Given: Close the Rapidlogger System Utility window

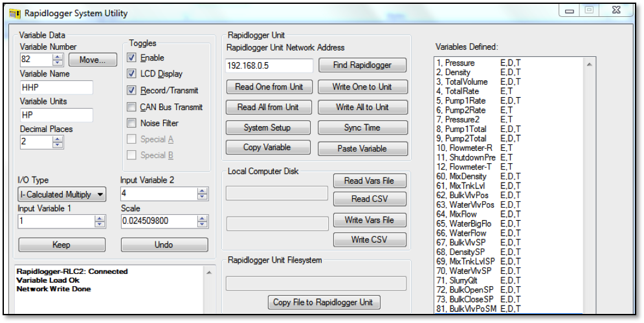Looking at the screenshot, I should click(x=616, y=10).
